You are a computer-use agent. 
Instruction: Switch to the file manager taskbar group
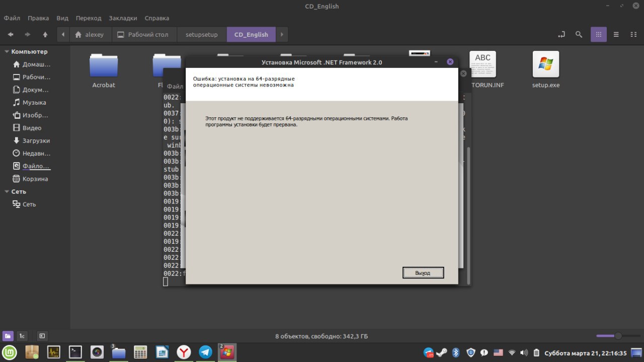coord(119,352)
